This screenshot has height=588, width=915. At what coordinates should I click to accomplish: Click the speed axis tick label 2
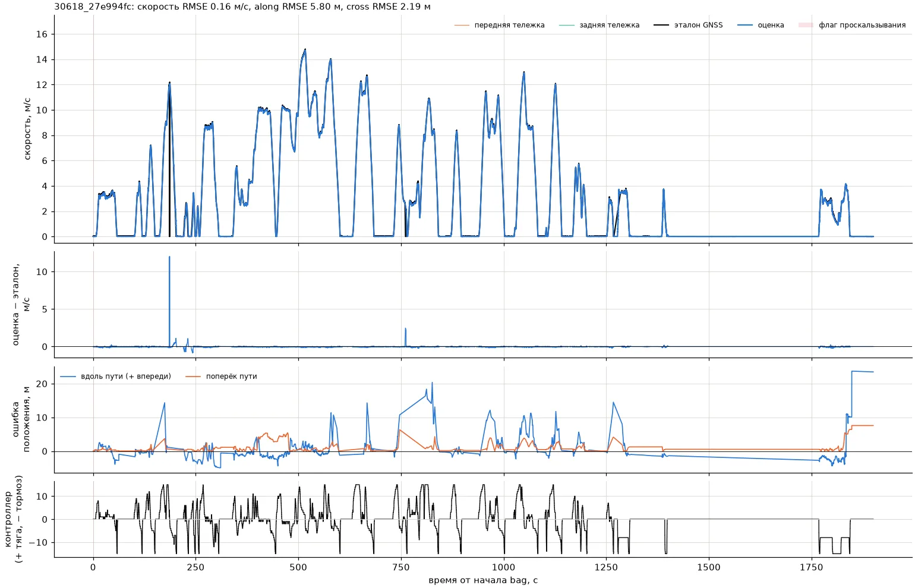click(x=45, y=211)
